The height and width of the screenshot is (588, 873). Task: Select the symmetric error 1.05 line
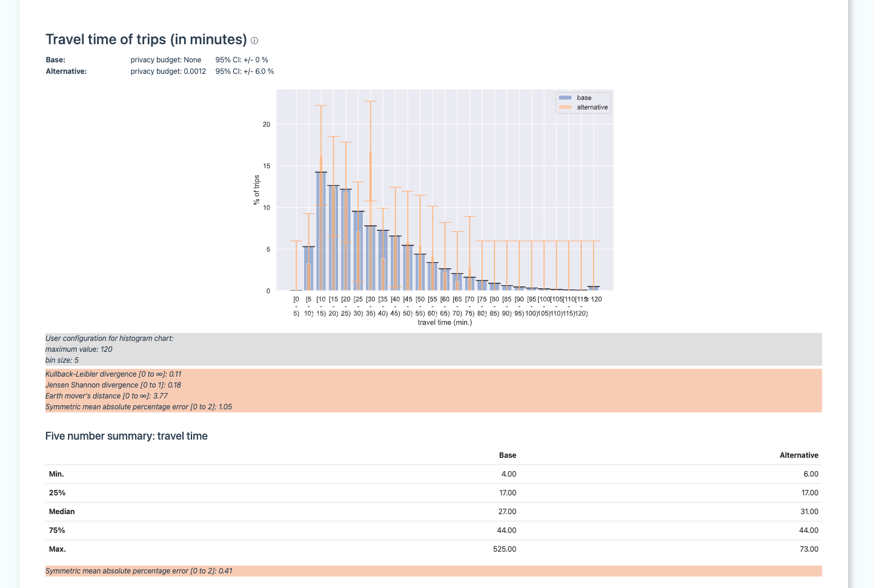point(139,407)
